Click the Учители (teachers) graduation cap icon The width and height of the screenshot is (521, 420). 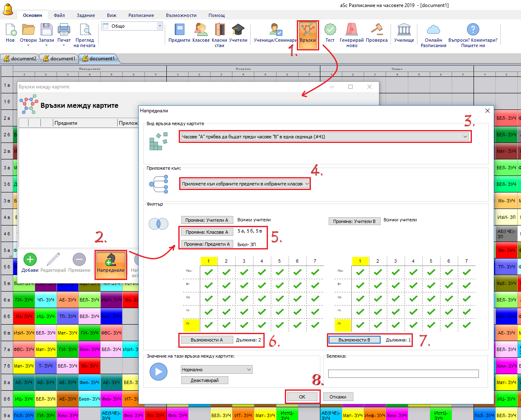(x=238, y=30)
